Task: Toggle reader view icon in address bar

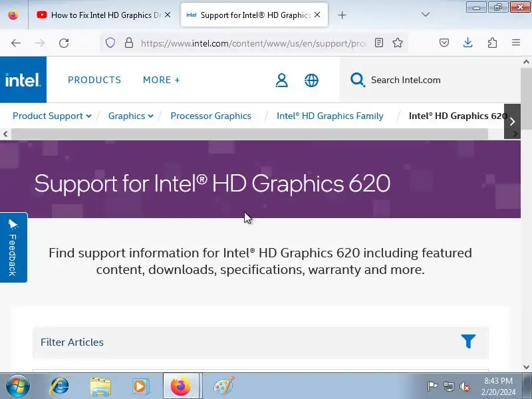Action: coord(379,43)
